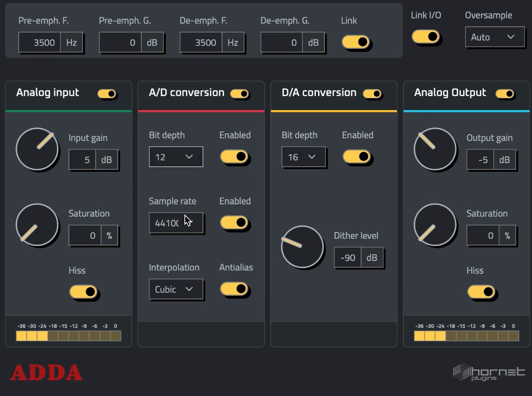Toggle the Analog input Hiss switch
The height and width of the screenshot is (396, 532).
(x=83, y=292)
